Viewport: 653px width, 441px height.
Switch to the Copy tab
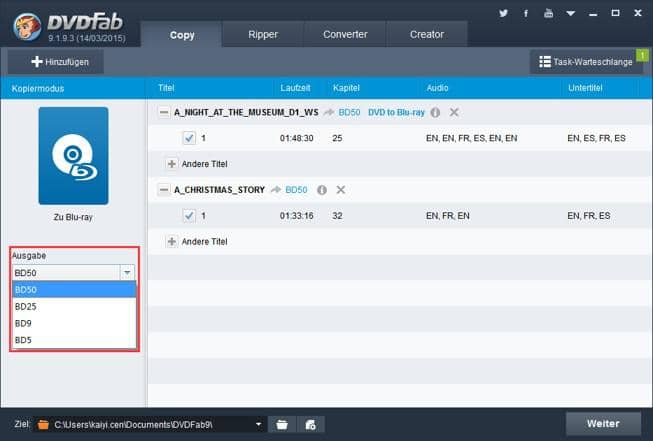182,35
